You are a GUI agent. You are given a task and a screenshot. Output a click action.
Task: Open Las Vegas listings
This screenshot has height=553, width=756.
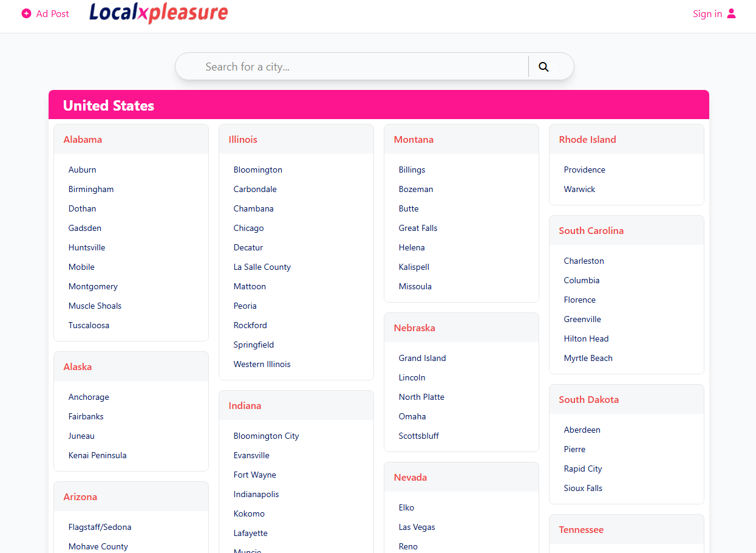pyautogui.click(x=417, y=527)
